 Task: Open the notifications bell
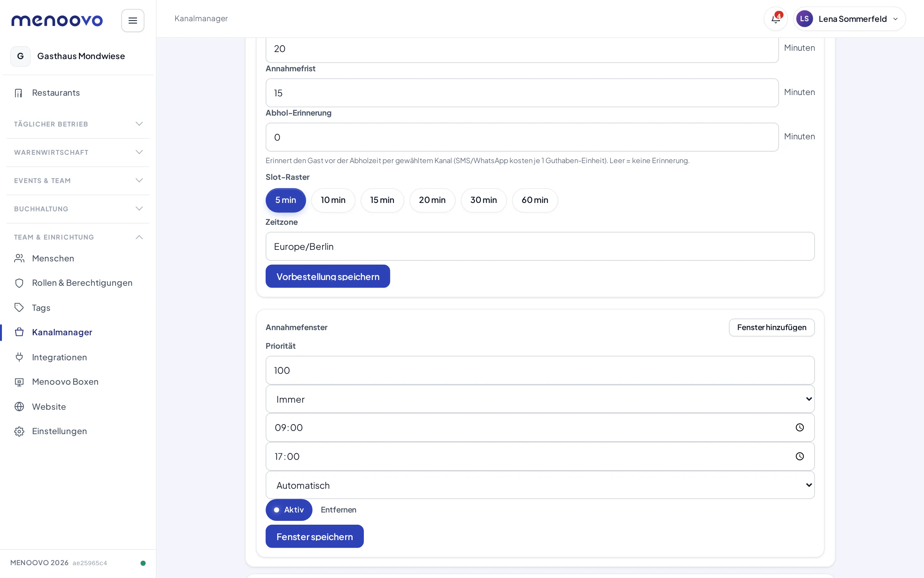click(775, 19)
